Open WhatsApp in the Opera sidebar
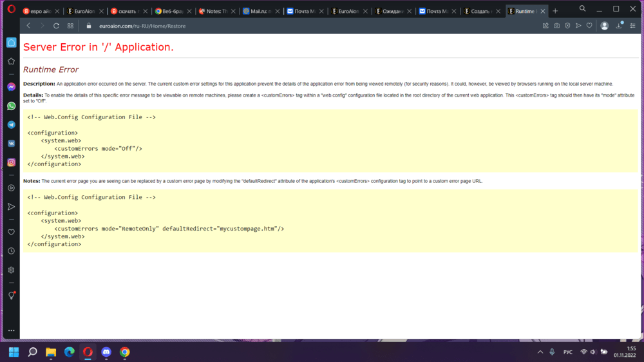This screenshot has height=362, width=644. click(x=11, y=106)
